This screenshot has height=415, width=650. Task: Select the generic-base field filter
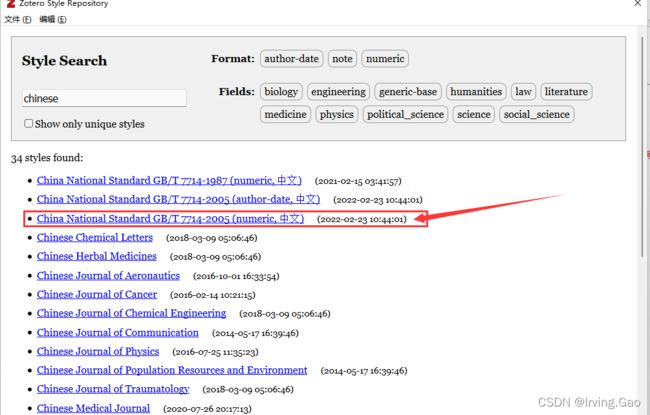click(407, 91)
